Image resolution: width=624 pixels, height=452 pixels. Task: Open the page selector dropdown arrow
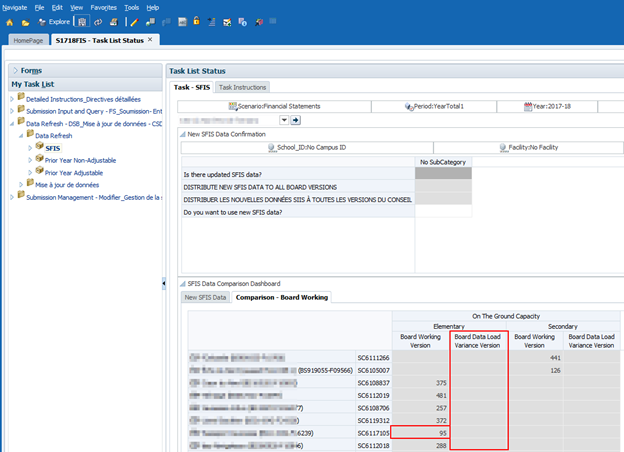(x=284, y=120)
